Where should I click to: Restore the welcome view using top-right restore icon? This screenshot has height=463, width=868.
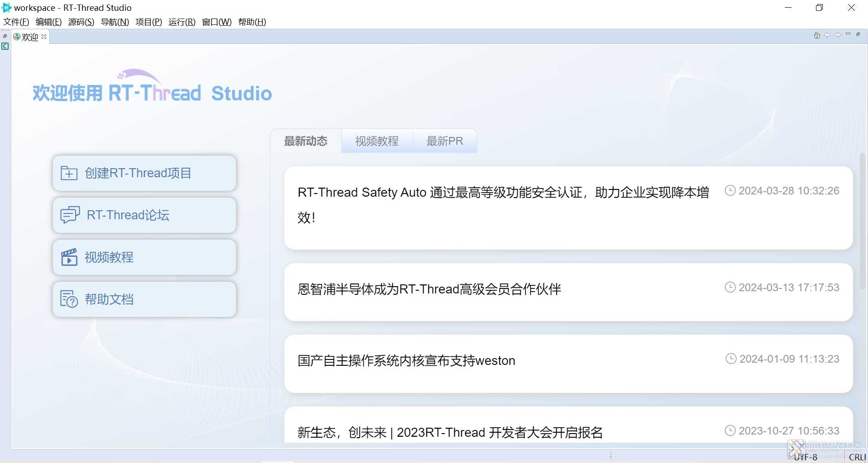[858, 34]
